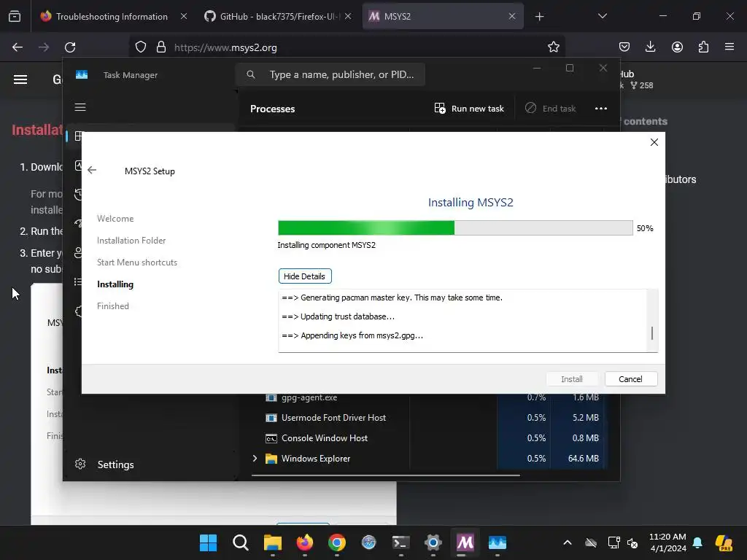Click the Installation Folder step
The height and width of the screenshot is (560, 747).
click(131, 241)
